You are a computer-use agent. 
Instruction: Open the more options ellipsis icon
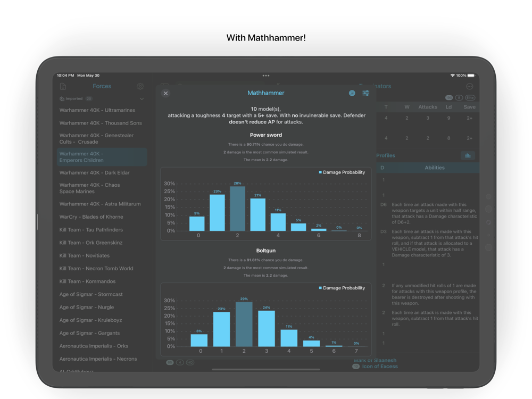pyautogui.click(x=470, y=87)
